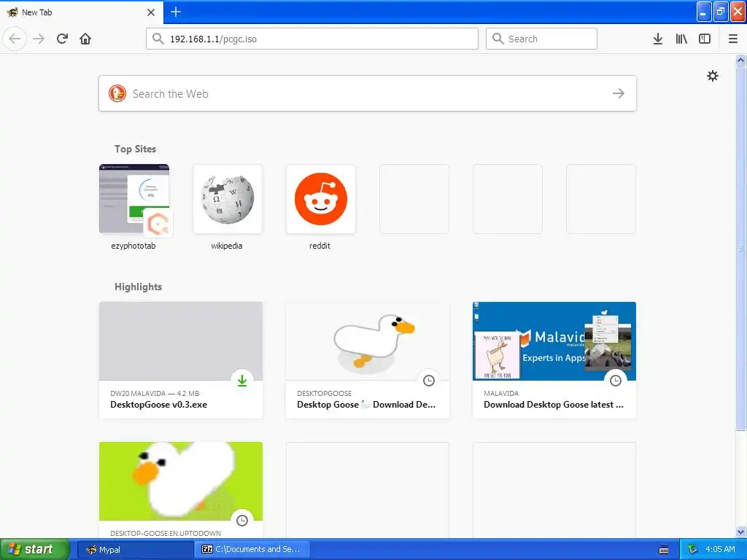The width and height of the screenshot is (747, 560).
Task: Toggle the sidebar toolbar icon
Action: pyautogui.click(x=705, y=39)
